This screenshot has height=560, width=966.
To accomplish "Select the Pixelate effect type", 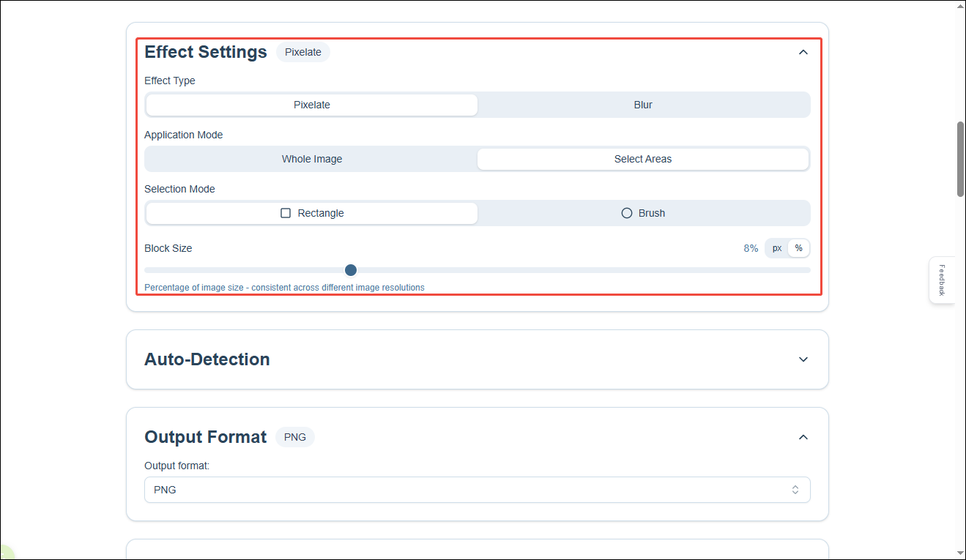I will point(311,105).
